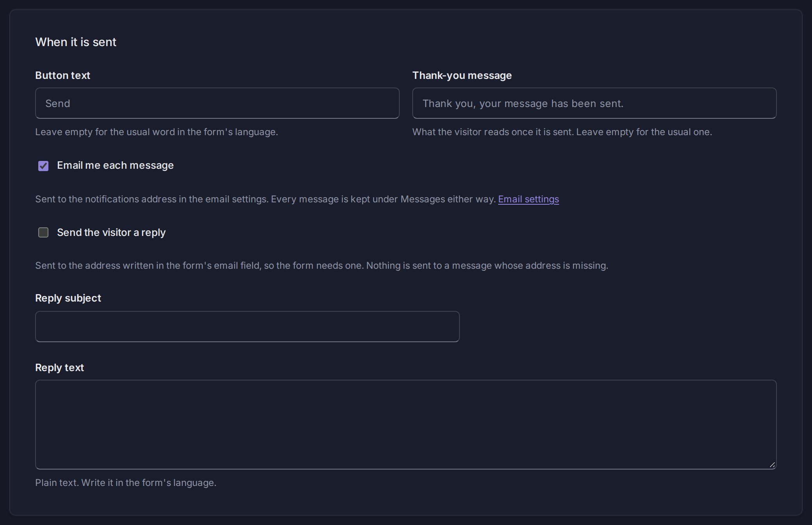Click inside the Reply text textarea
The image size is (812, 525).
point(406,425)
